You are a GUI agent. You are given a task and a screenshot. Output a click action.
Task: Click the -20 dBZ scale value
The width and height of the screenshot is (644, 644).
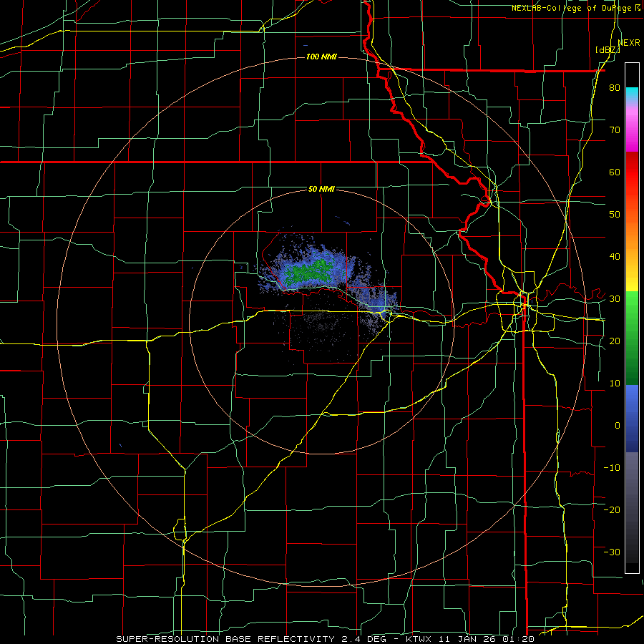pyautogui.click(x=612, y=509)
